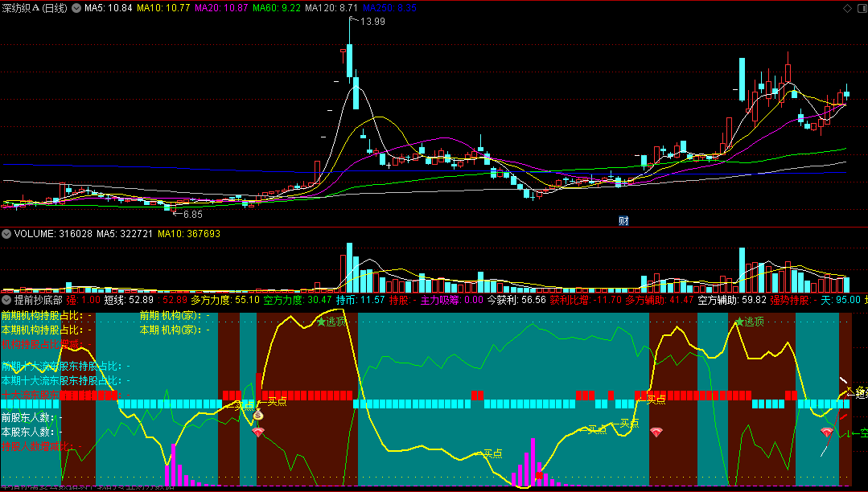Click the diamond icon at the chart's top-right corner
This screenshot has height=492, width=868.
[847, 8]
